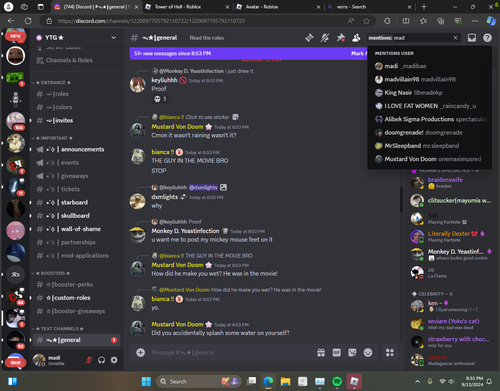Select I LOVE FAT WOMEN suggestion
This screenshot has width=500, height=391.
coord(429,106)
